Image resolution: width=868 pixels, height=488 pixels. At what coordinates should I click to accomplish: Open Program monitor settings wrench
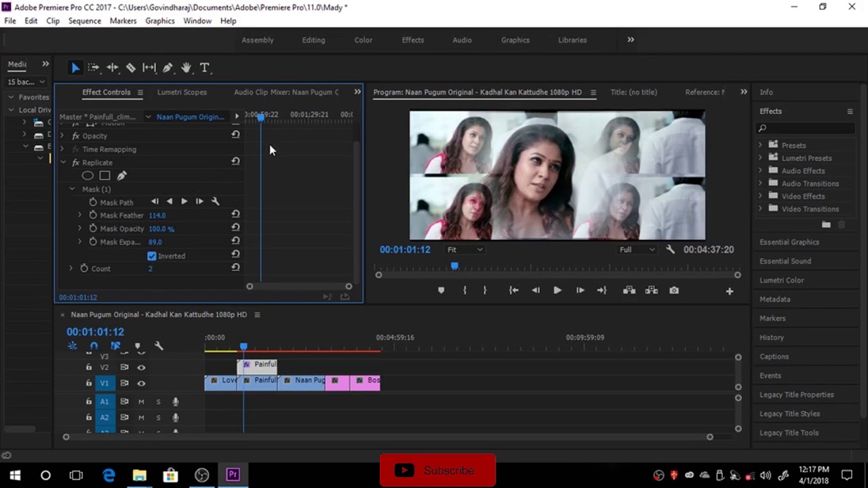click(670, 249)
